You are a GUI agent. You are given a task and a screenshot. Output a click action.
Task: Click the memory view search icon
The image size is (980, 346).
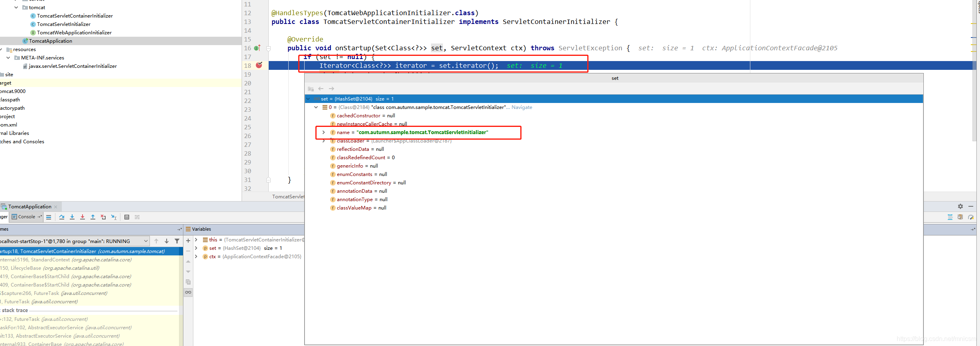960,217
